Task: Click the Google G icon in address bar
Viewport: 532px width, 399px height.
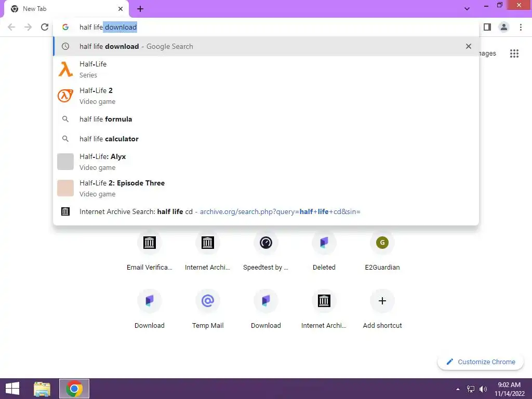Action: [x=65, y=27]
